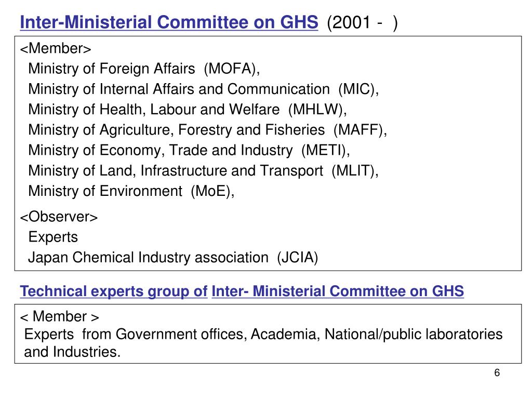Click Ministry of Economy, Trade and Industry line

[x=189, y=150]
